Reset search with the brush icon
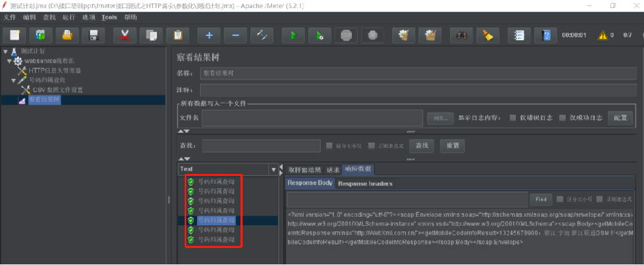644x265 pixels. pyautogui.click(x=488, y=35)
